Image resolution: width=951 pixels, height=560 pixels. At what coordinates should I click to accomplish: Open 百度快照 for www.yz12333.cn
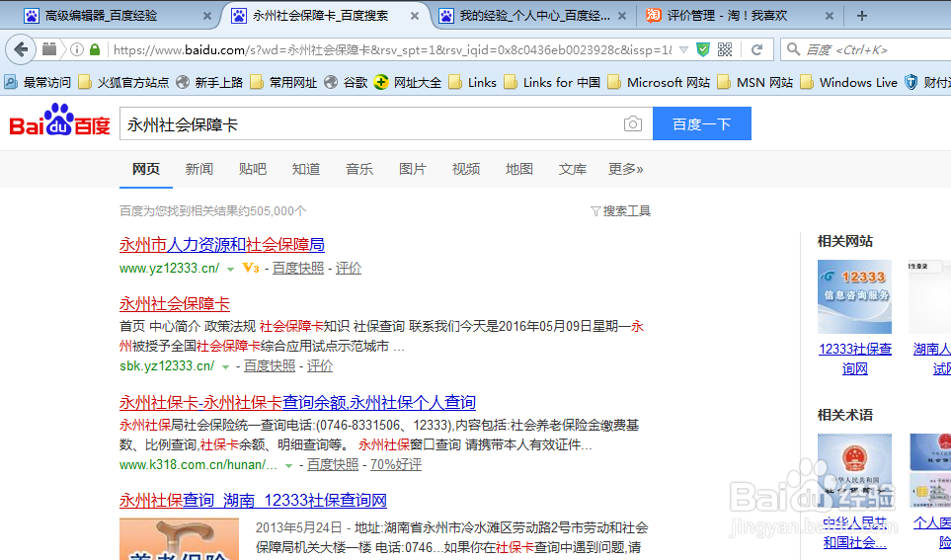[x=298, y=268]
